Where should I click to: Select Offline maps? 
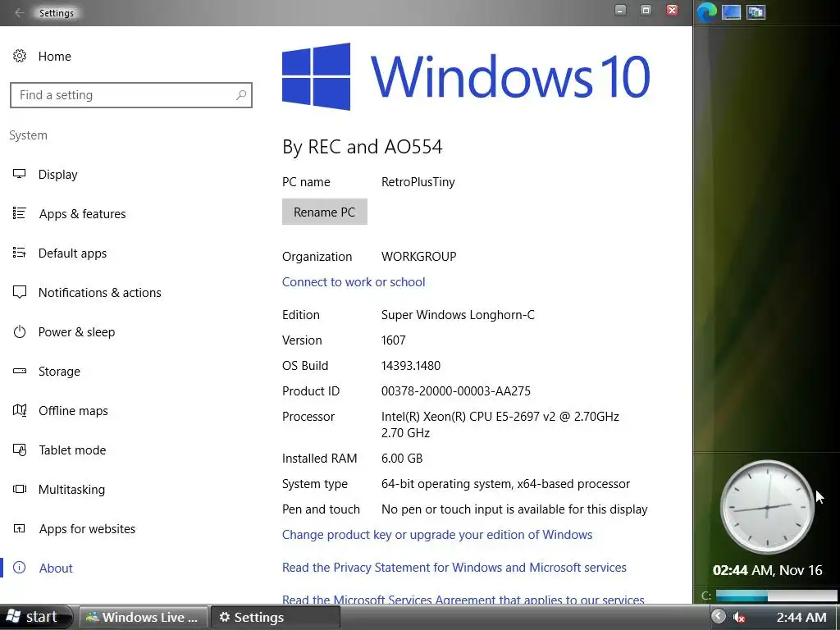[73, 411]
